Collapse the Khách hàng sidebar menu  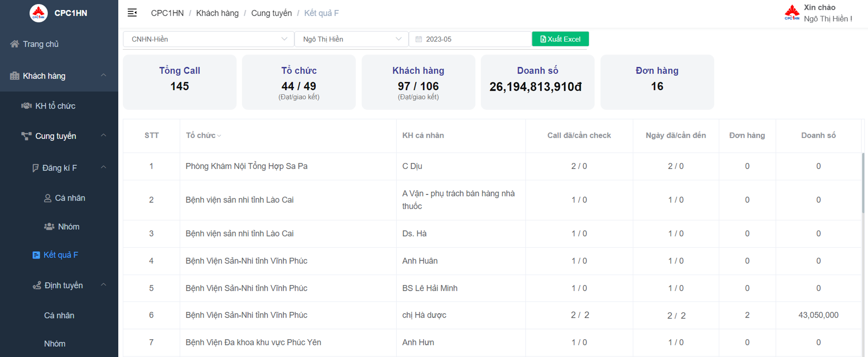pos(103,76)
